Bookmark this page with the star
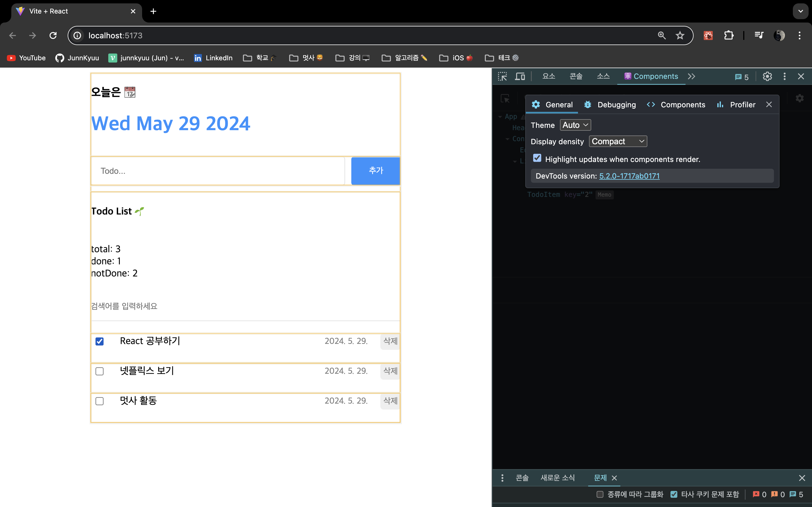 coord(680,35)
